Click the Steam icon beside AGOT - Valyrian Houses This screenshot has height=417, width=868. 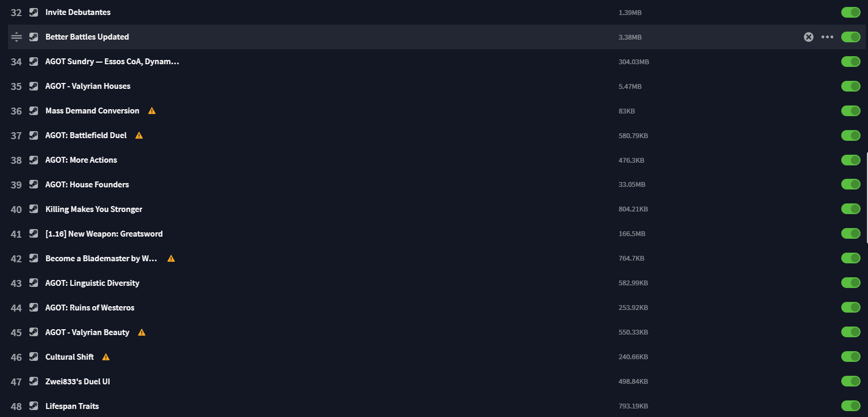[x=34, y=86]
